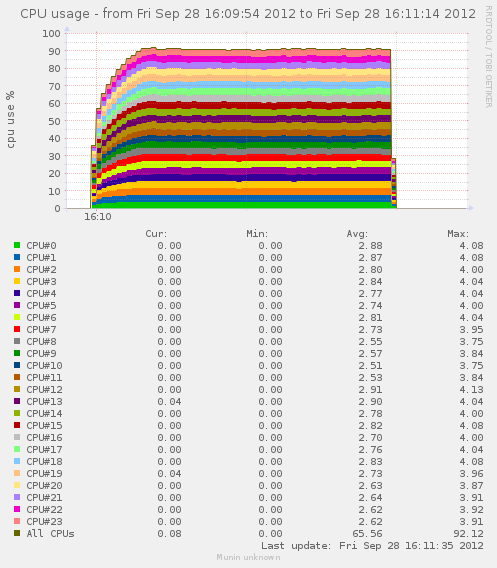Click the 16:10 time axis label

98,217
